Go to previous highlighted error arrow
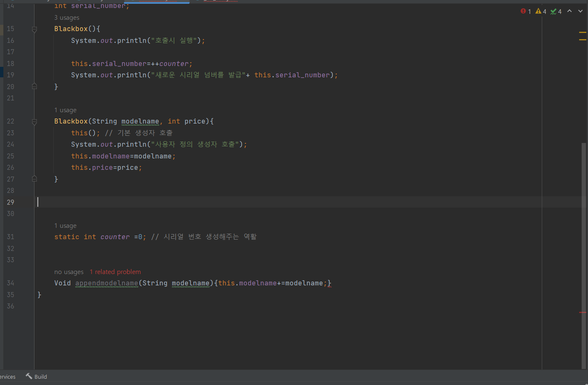Image resolution: width=588 pixels, height=385 pixels. point(570,11)
